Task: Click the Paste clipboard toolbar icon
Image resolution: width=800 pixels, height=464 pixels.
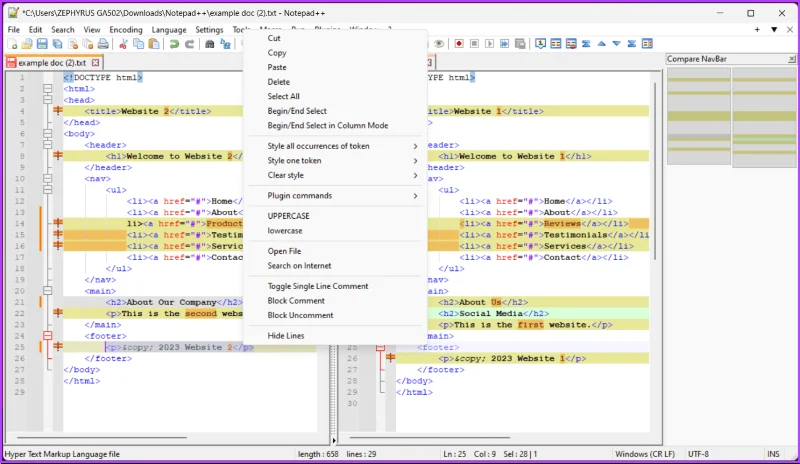Action: point(154,44)
